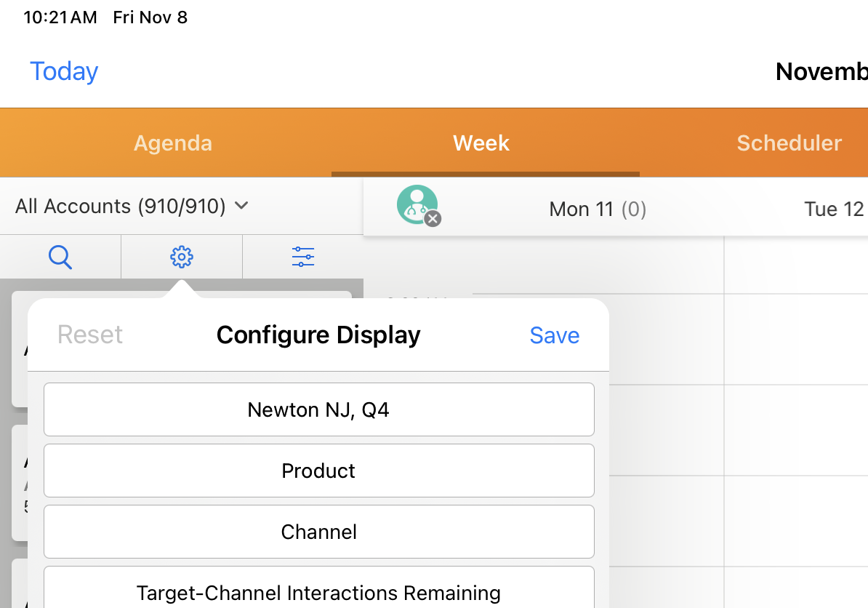The height and width of the screenshot is (608, 868).
Task: Switch to the Agenda tab
Action: tap(173, 143)
